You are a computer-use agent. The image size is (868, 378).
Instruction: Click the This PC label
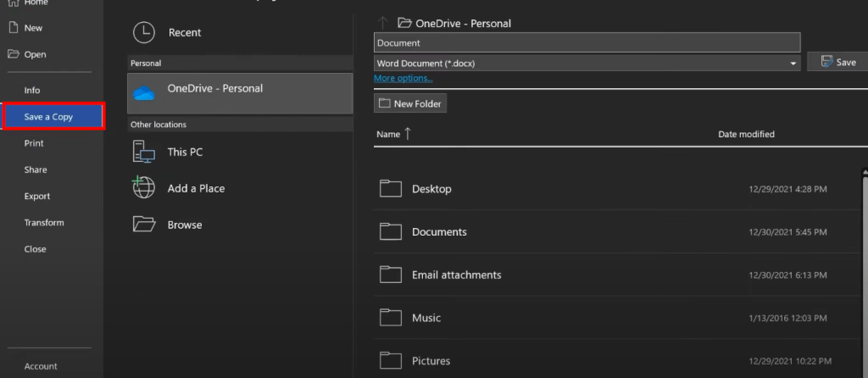(x=185, y=153)
